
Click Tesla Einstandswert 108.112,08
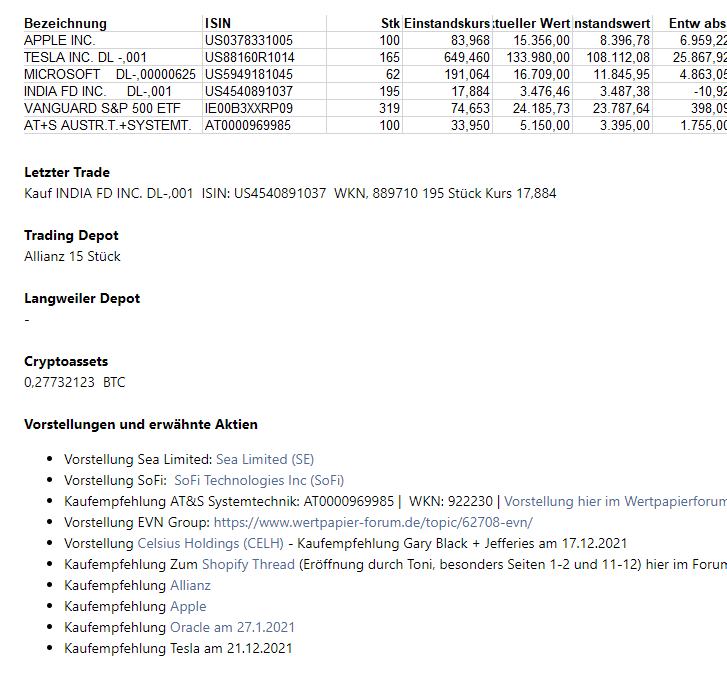tap(618, 58)
